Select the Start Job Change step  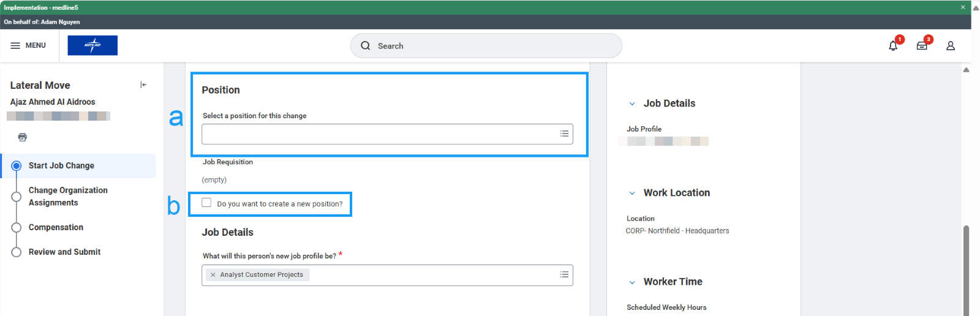point(61,166)
